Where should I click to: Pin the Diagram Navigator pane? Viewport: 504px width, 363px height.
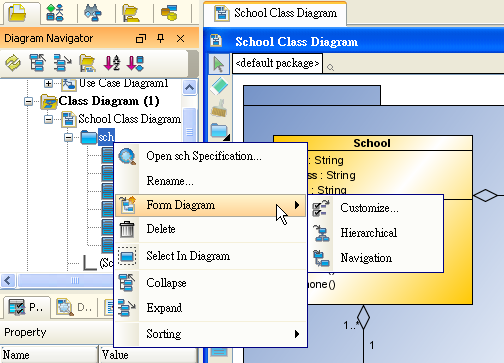coord(160,38)
